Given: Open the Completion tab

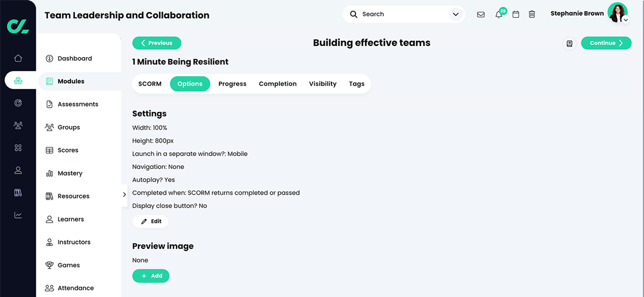Looking at the screenshot, I should coord(278,84).
